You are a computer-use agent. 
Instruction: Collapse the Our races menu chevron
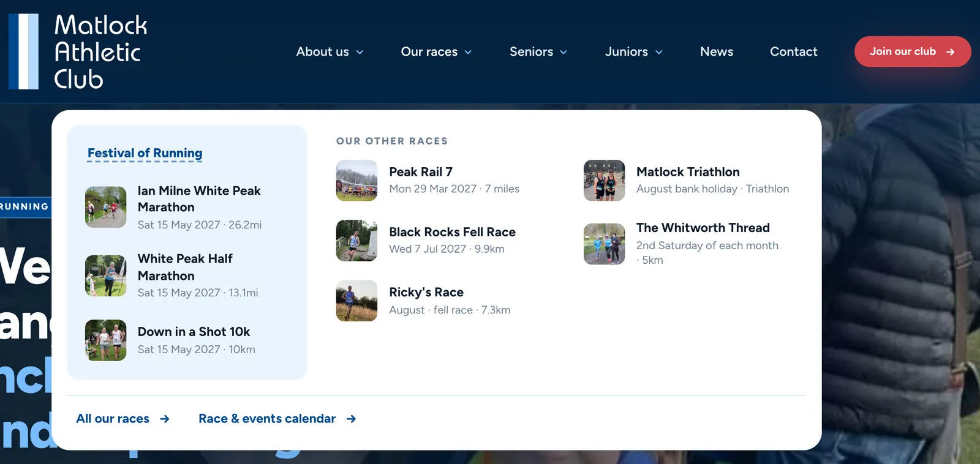468,52
